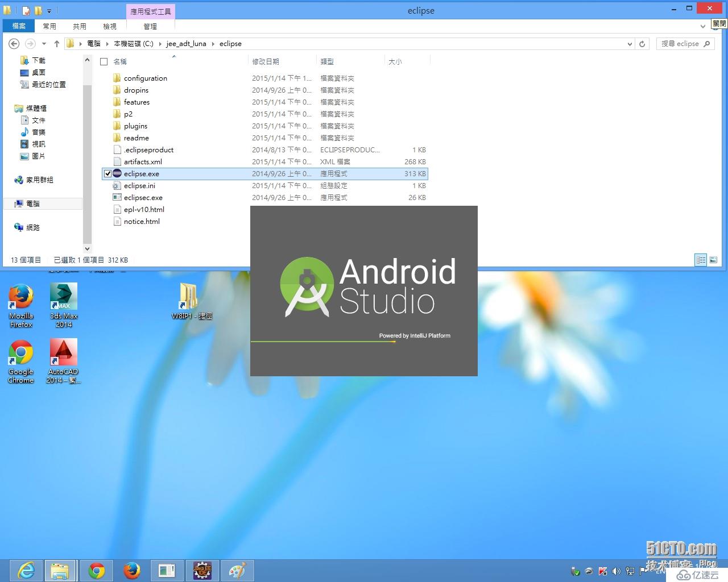
Task: Open the Paint taskbar icon
Action: [237, 571]
